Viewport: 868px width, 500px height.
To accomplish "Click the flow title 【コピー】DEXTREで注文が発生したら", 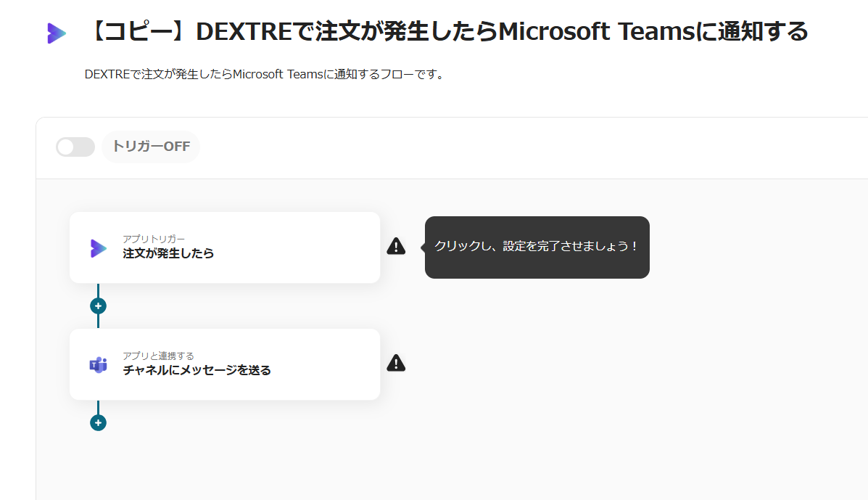I will [x=448, y=31].
